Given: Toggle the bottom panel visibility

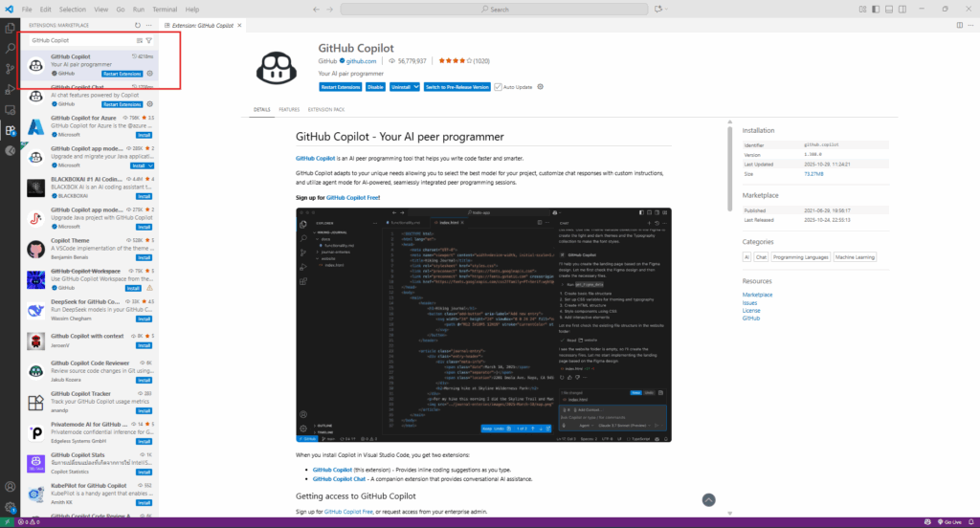Looking at the screenshot, I should coord(889,10).
